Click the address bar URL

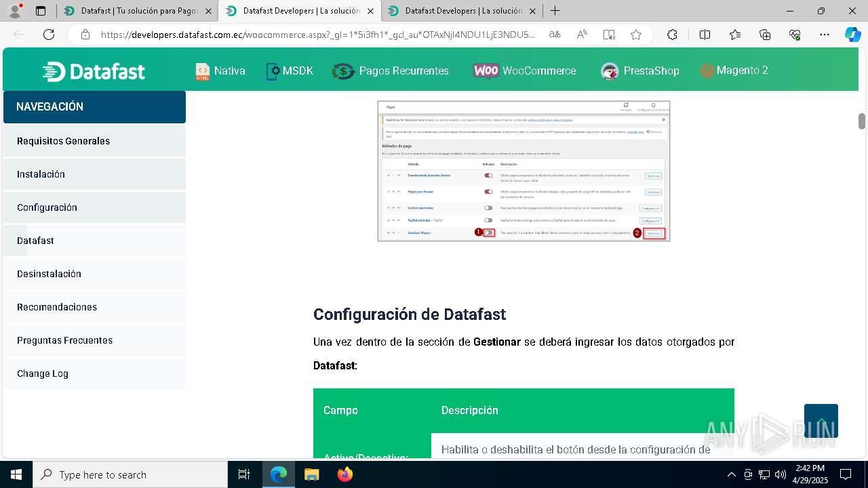pyautogui.click(x=318, y=35)
